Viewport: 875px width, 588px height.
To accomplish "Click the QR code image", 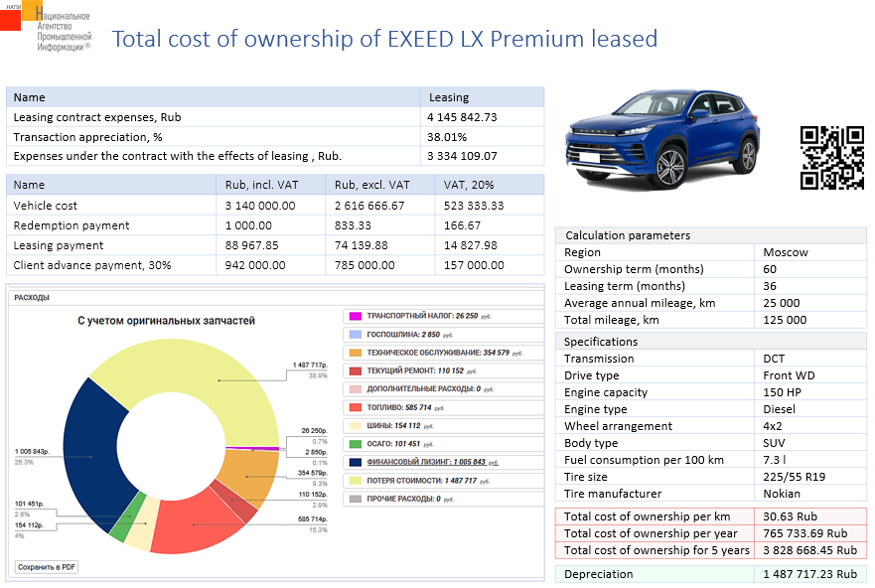I will tap(832, 158).
